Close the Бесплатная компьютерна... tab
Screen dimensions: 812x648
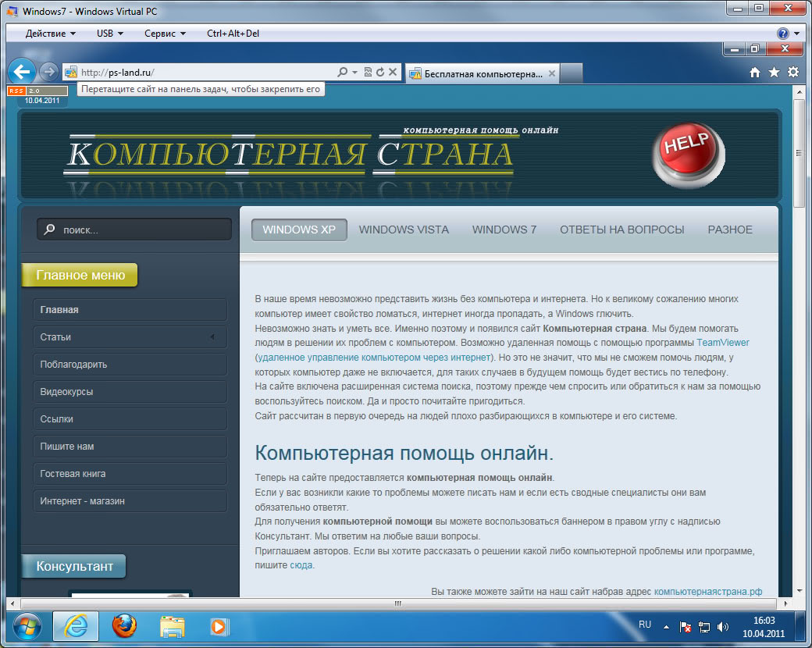tap(552, 73)
